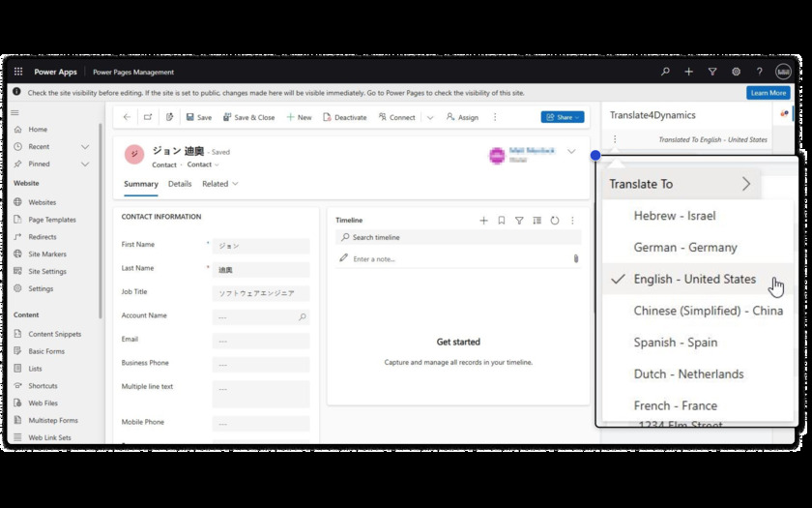Open the timeline filter icon

click(519, 221)
